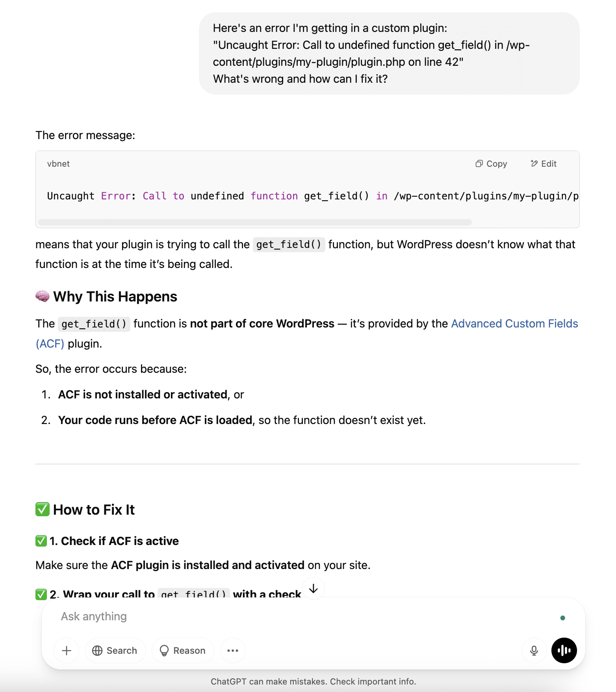This screenshot has width=616, height=692.
Task: Click the scroll-to-bottom arrow button
Action: pos(314,589)
